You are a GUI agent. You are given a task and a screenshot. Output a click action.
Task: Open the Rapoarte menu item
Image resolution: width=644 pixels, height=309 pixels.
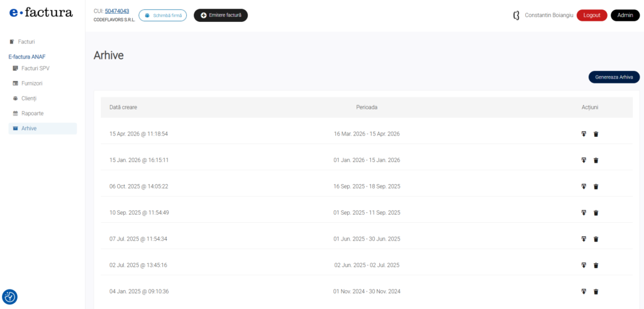[32, 113]
